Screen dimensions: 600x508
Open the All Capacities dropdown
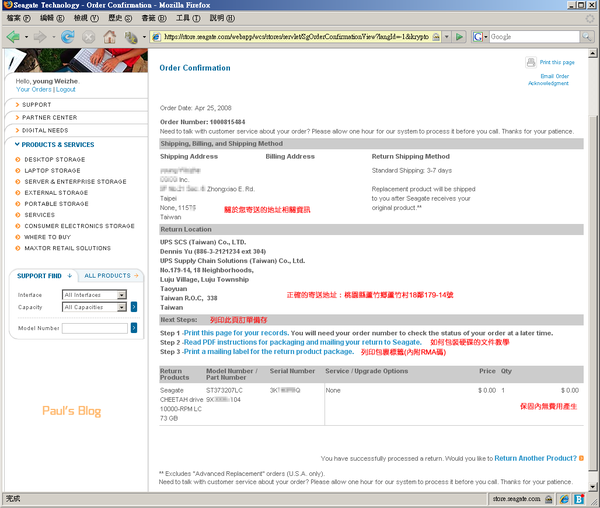tap(95, 307)
